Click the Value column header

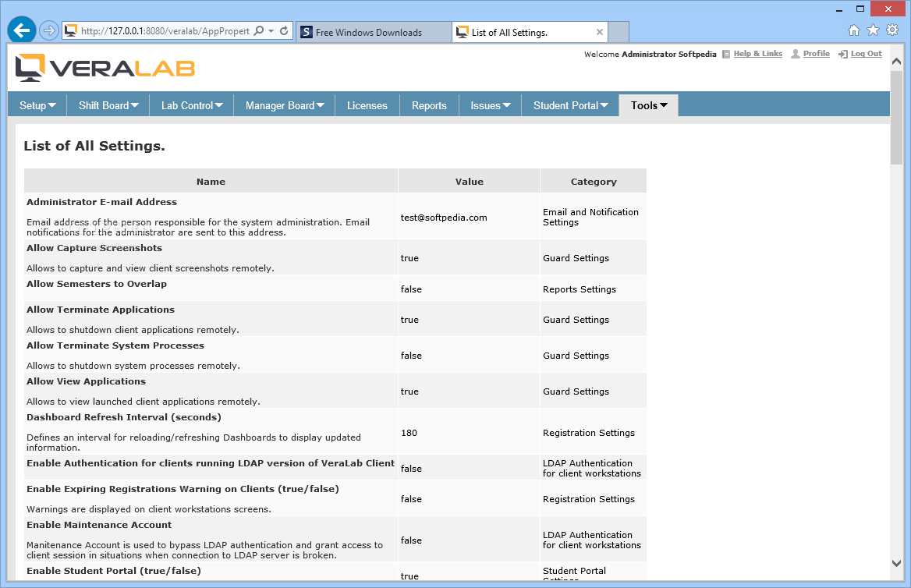(x=470, y=181)
